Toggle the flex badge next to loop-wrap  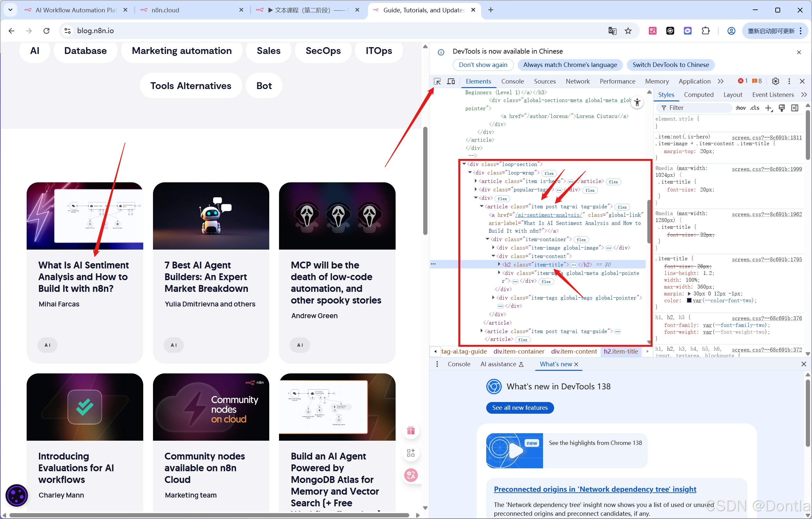549,174
